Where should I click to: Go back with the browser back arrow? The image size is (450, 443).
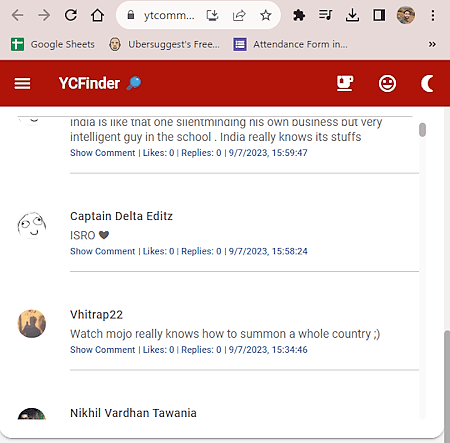17,15
